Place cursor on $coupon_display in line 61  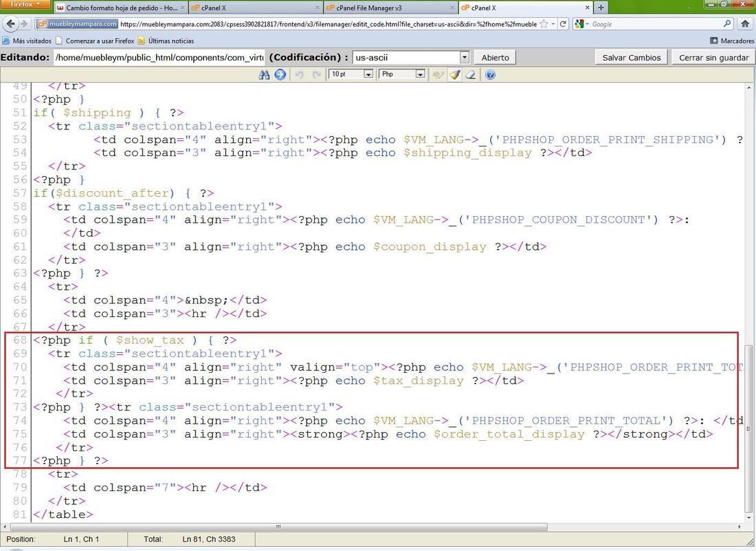pyautogui.click(x=430, y=247)
